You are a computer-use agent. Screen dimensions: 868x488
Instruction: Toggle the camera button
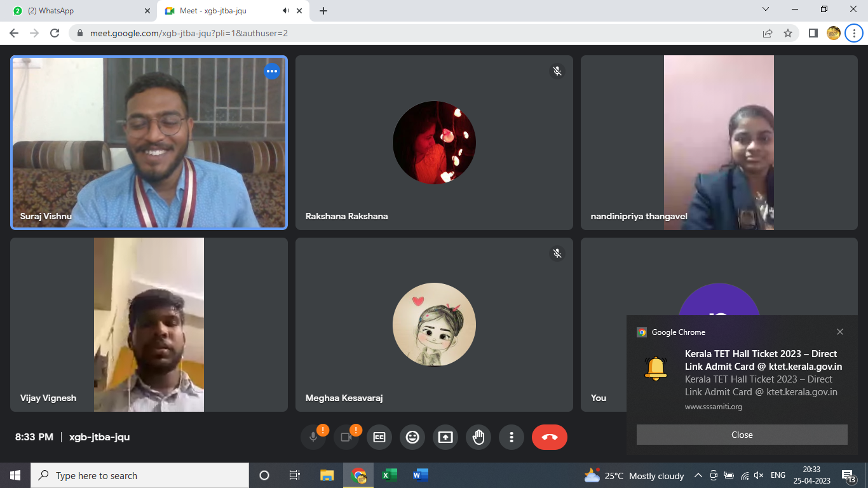tap(346, 437)
